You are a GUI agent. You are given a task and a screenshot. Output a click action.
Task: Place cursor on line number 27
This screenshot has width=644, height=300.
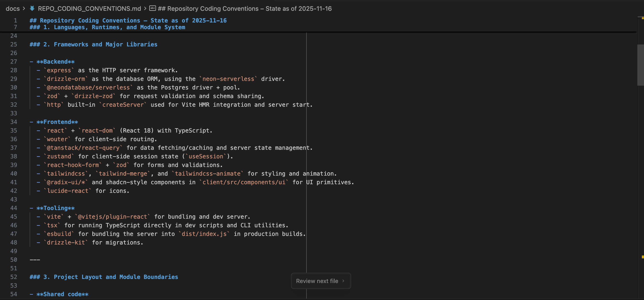pos(14,61)
